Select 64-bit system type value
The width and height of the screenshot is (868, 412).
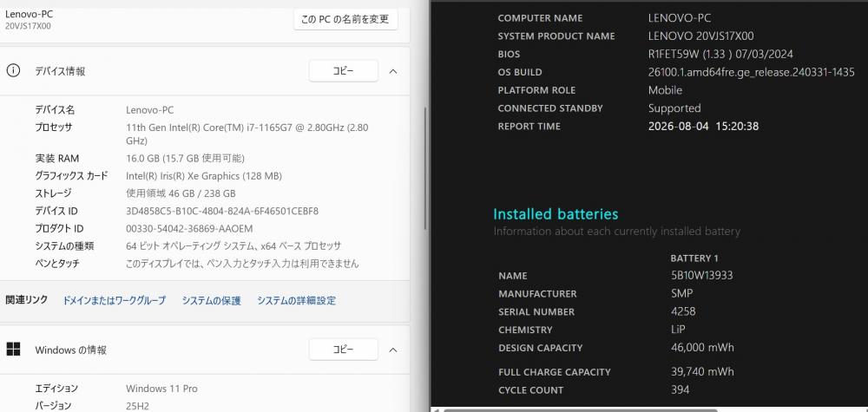pos(233,246)
